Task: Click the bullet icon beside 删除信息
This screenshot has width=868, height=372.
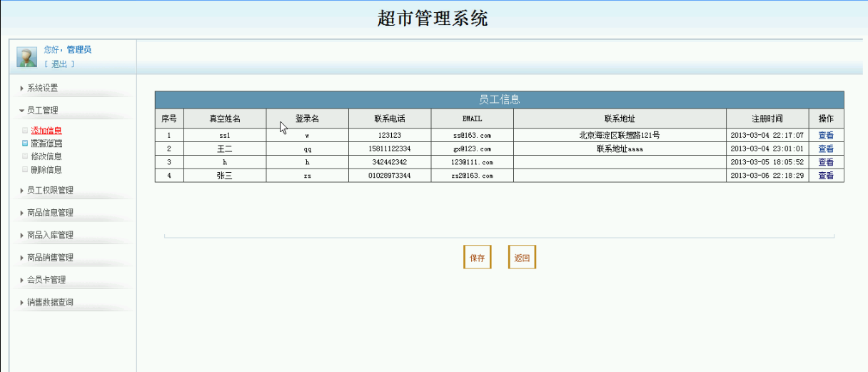Action: click(25, 169)
